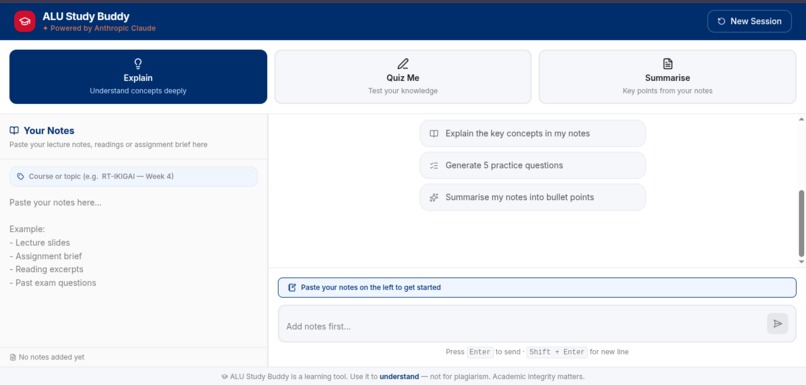806x385 pixels.
Task: Focus the Course or topic input field
Action: pyautogui.click(x=134, y=176)
